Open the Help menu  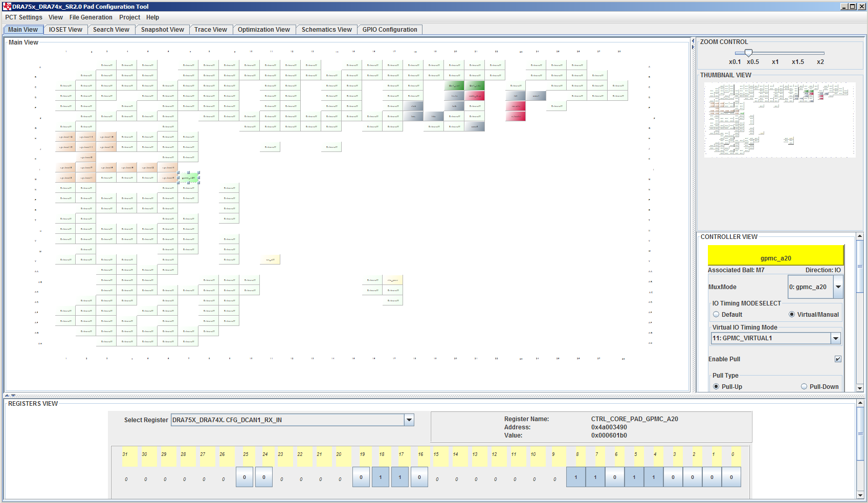[152, 17]
